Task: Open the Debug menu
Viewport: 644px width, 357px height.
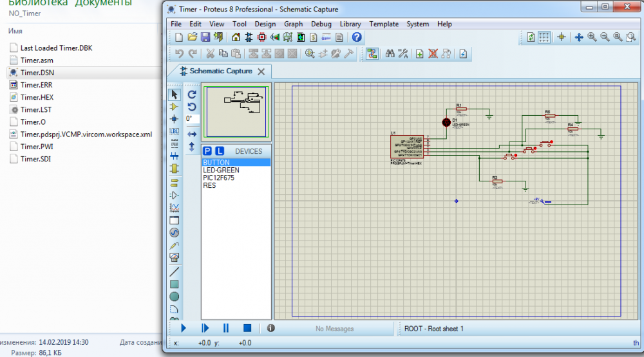Action: 321,24
